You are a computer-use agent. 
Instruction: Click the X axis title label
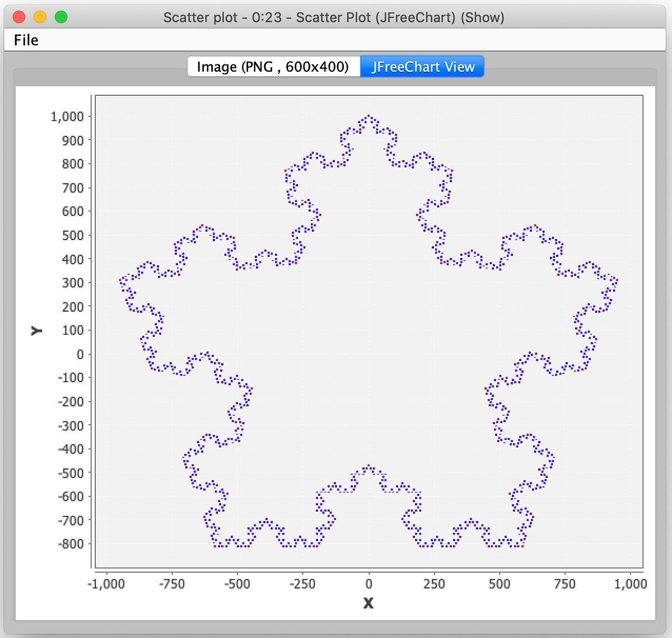(368, 603)
